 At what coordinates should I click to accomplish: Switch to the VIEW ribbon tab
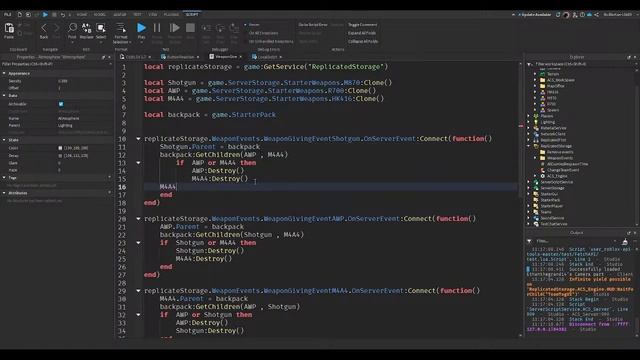point(153,15)
